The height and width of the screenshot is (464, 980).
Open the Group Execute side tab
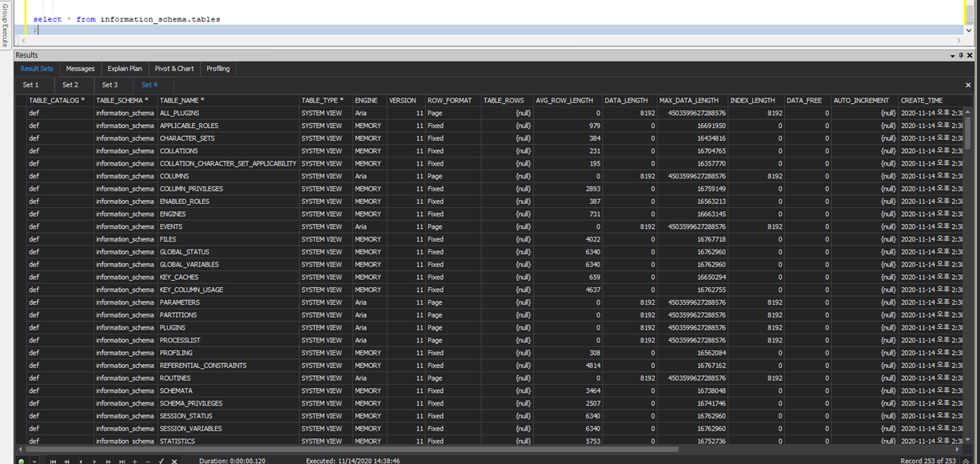[x=5, y=24]
